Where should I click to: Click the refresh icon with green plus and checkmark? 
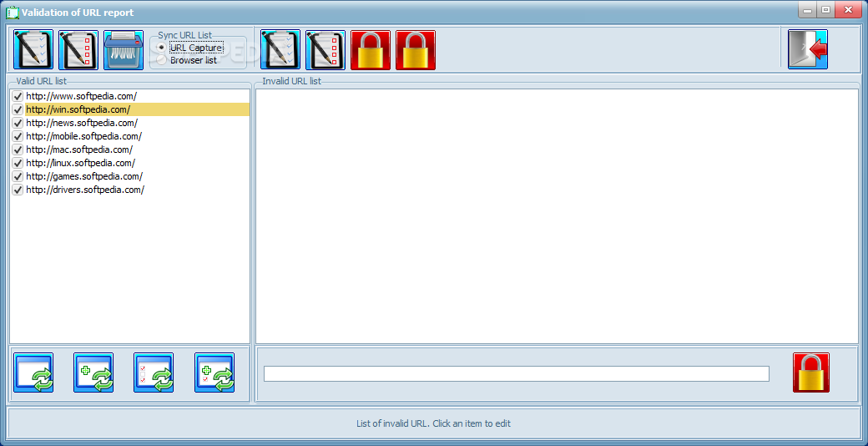point(214,373)
